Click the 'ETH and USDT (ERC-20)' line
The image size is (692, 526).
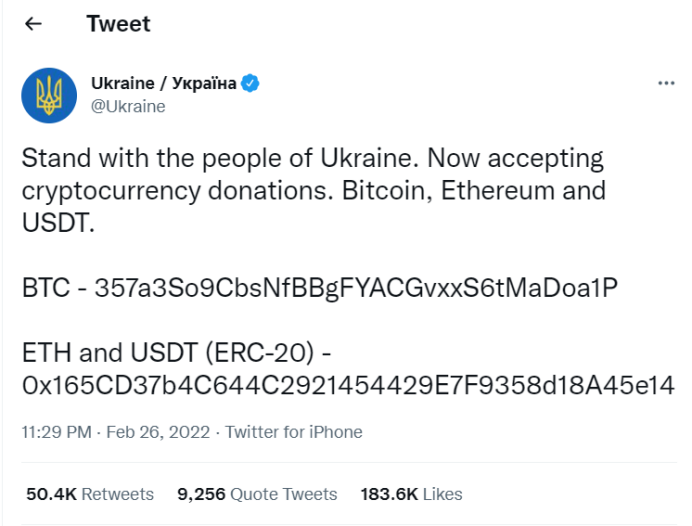[x=177, y=353]
